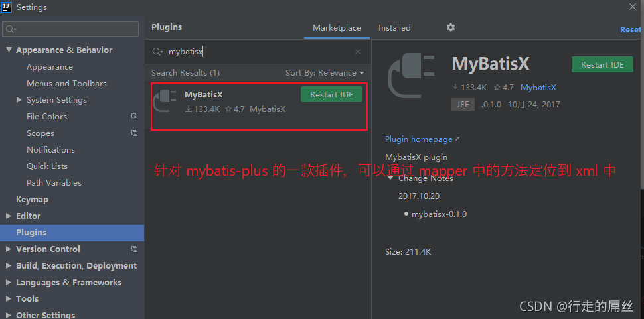Select Scopes settings page

pyautogui.click(x=40, y=133)
